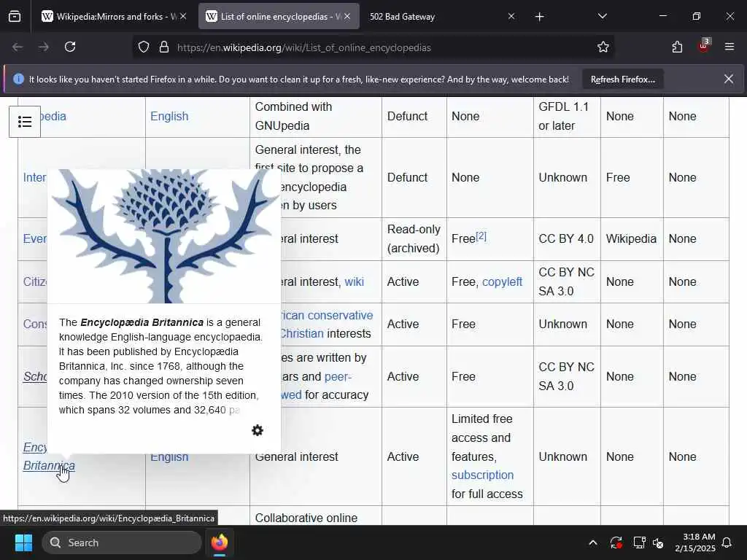Follow the conservative link in focus column
The width and height of the screenshot is (747, 560).
coord(326,315)
